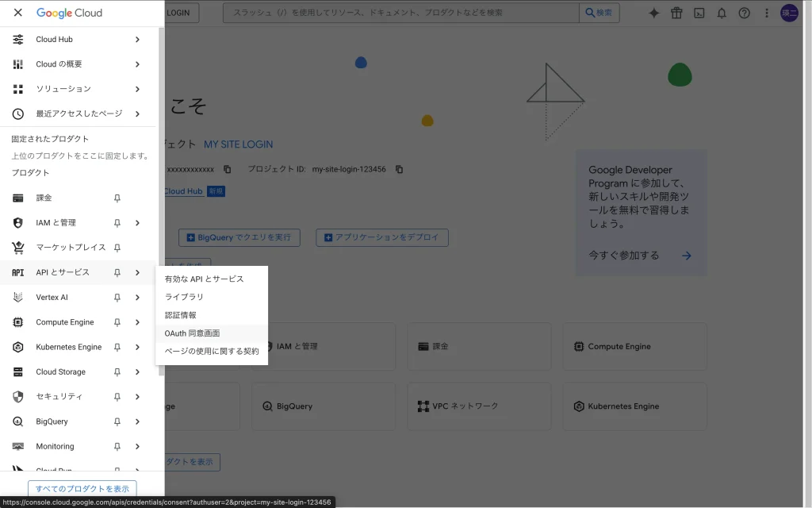The width and height of the screenshot is (812, 508).
Task: Copy project ID using copy icon
Action: [x=400, y=169]
